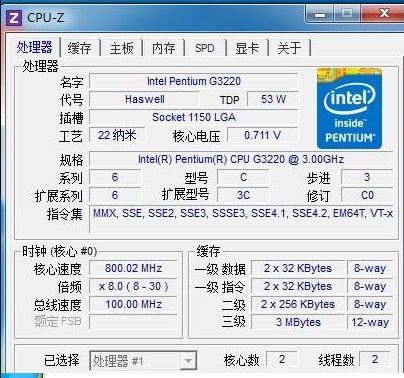Close the CPU-Z window

click(384, 14)
